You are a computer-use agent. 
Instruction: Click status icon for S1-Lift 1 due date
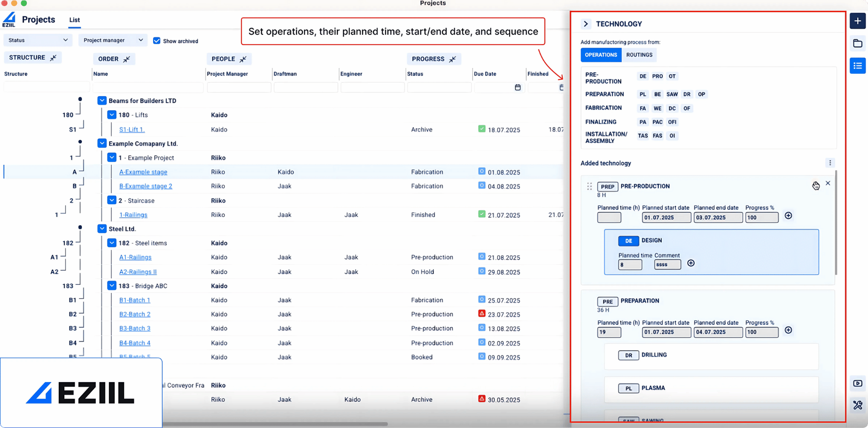click(x=481, y=129)
